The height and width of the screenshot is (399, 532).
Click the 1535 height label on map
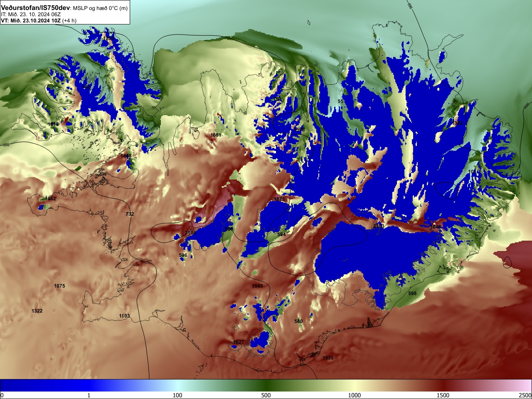click(x=328, y=358)
